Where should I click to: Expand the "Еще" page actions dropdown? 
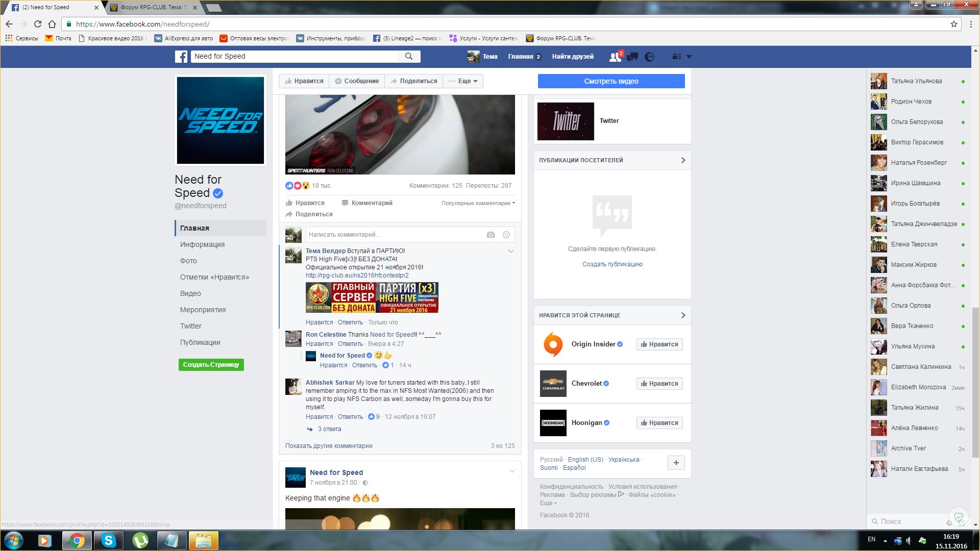(x=463, y=81)
